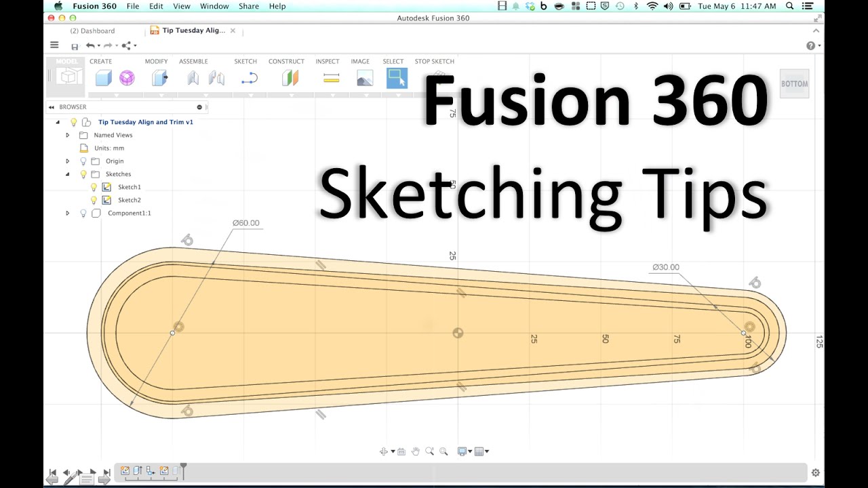Click the BOTTOM face of ViewCube
This screenshot has height=488, width=868.
(794, 84)
